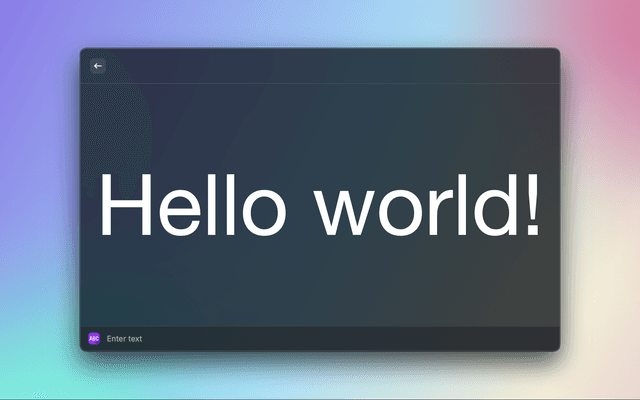Return to the previous view via left arrow
The width and height of the screenshot is (640, 400).
pyautogui.click(x=98, y=66)
